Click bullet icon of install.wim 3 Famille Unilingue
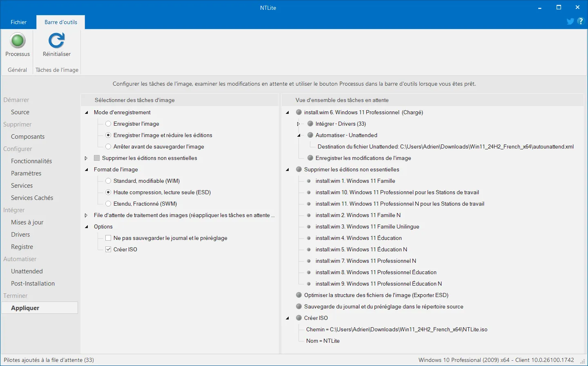 309,226
